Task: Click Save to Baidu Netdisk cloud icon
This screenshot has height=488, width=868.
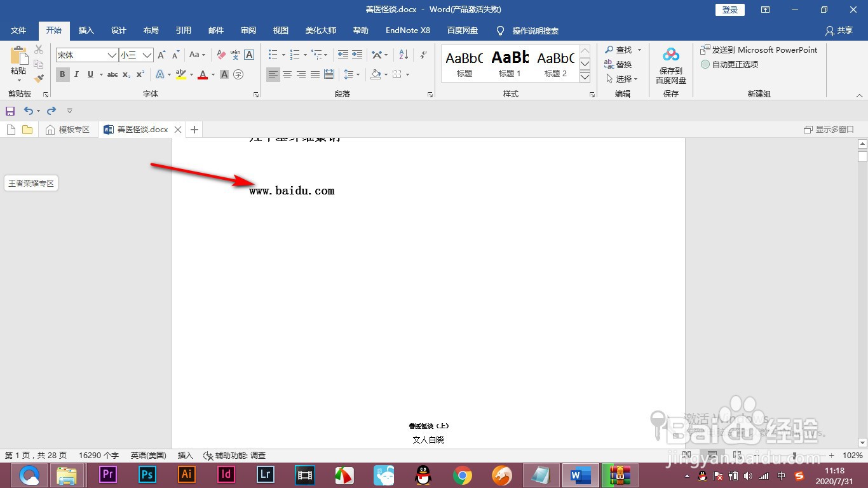Action: 671,55
